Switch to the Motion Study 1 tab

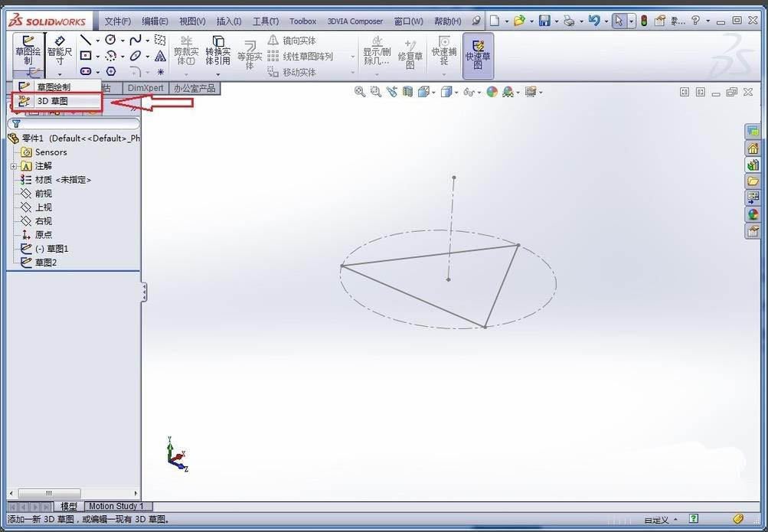pyautogui.click(x=116, y=506)
